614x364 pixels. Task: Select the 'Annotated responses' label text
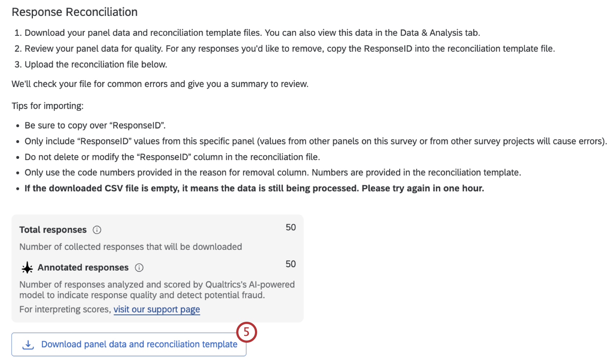pos(83,268)
